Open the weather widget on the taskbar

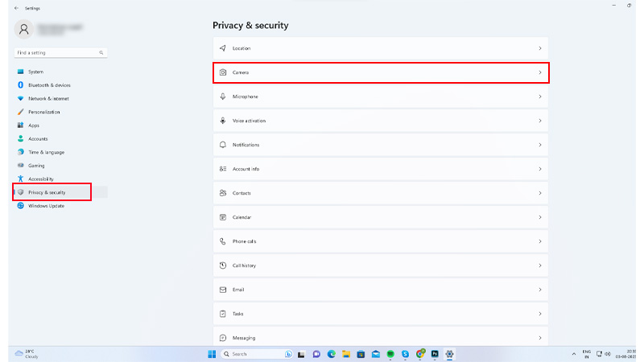(x=27, y=354)
